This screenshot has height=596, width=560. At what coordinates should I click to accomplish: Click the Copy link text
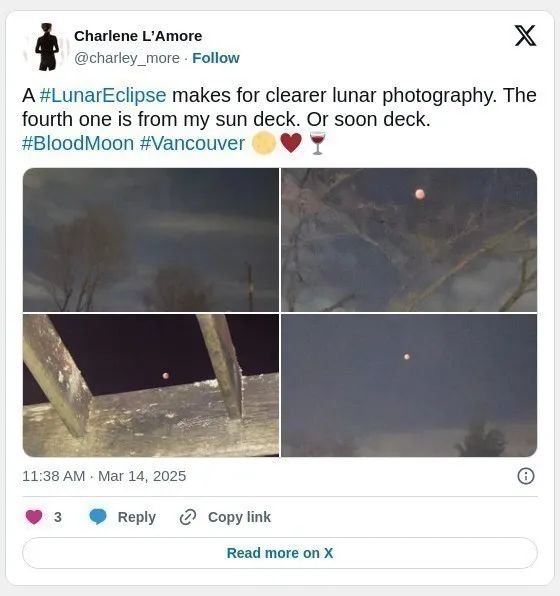[239, 517]
